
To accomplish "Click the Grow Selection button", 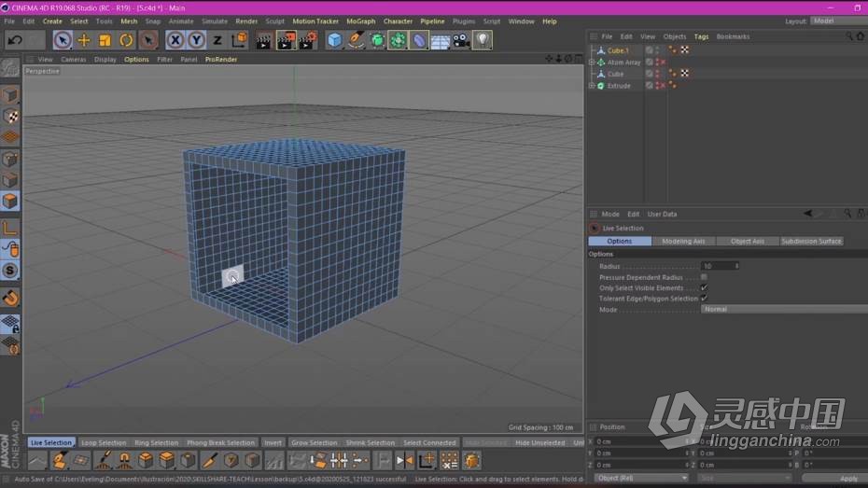I will (314, 442).
